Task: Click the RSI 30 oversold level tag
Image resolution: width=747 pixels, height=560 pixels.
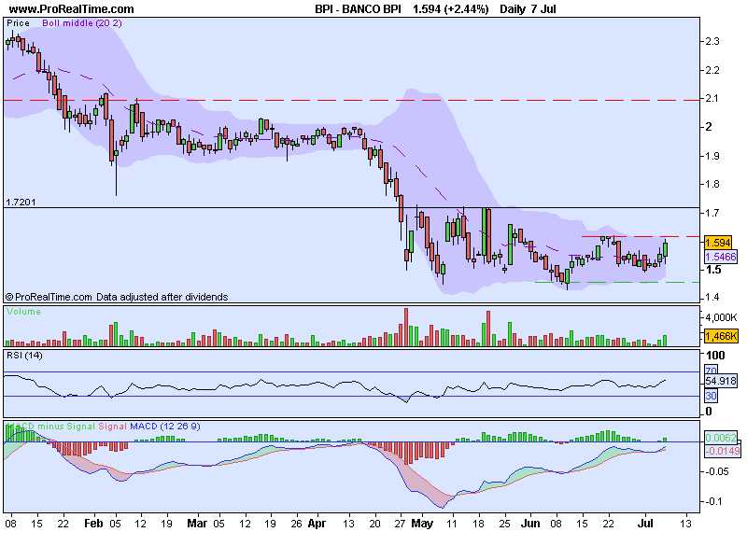Action: click(x=711, y=396)
